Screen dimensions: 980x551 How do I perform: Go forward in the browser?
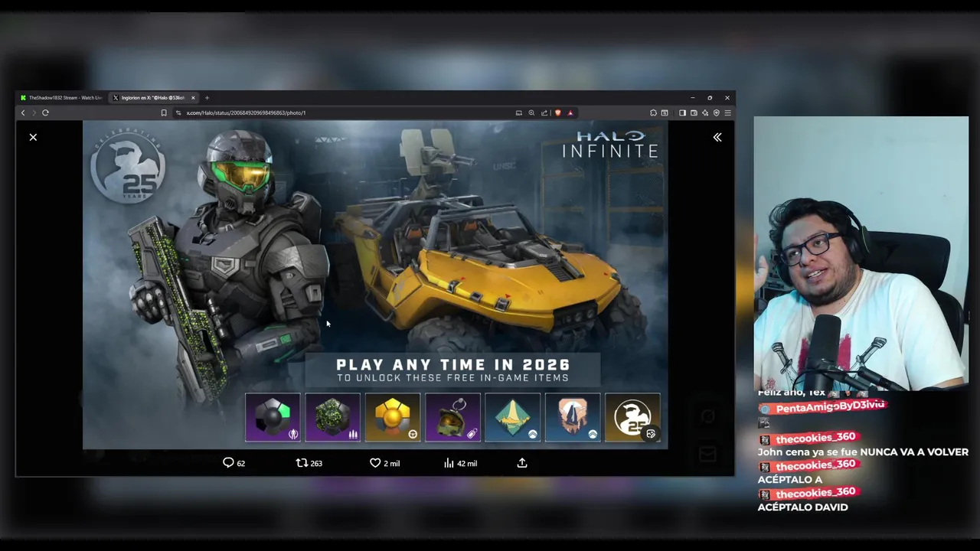click(34, 112)
